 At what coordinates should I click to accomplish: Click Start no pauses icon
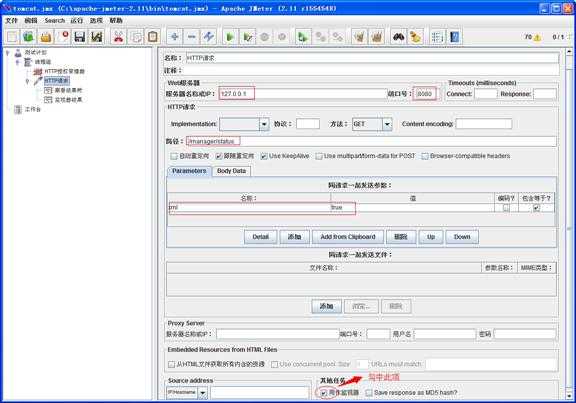point(248,37)
